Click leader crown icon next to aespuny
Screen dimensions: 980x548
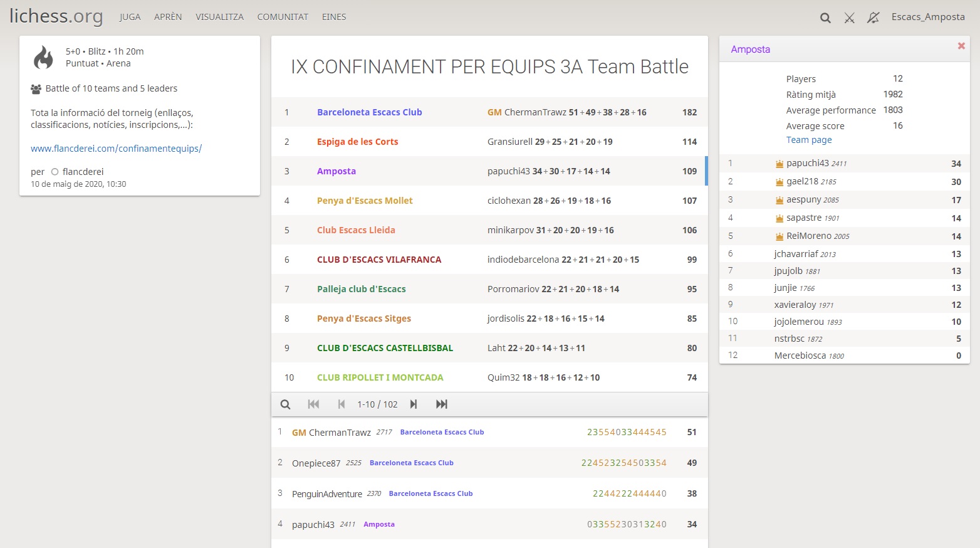coord(779,200)
